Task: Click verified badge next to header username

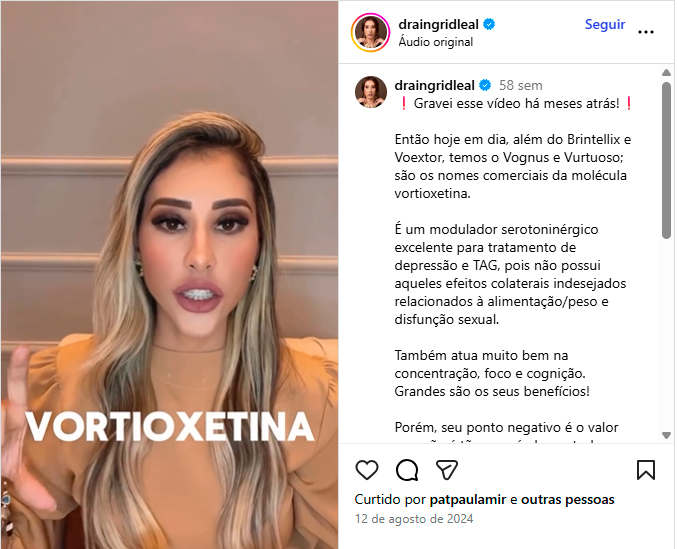Action: [x=489, y=25]
